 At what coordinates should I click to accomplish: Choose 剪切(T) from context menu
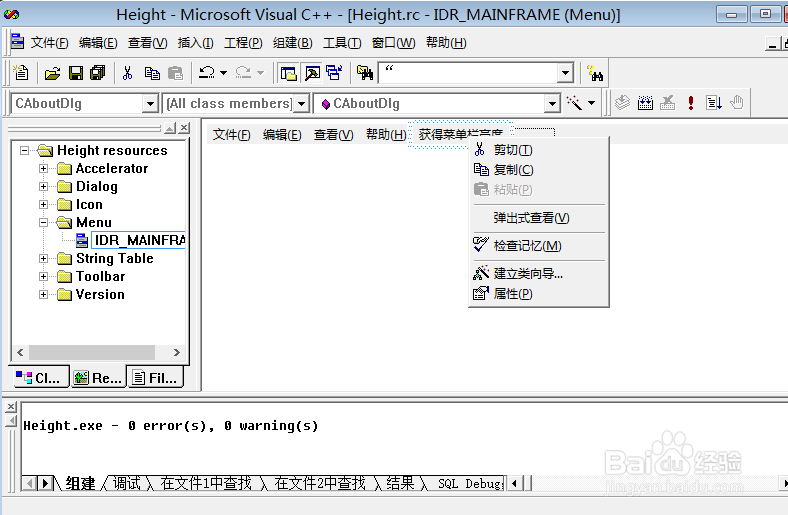(x=539, y=150)
